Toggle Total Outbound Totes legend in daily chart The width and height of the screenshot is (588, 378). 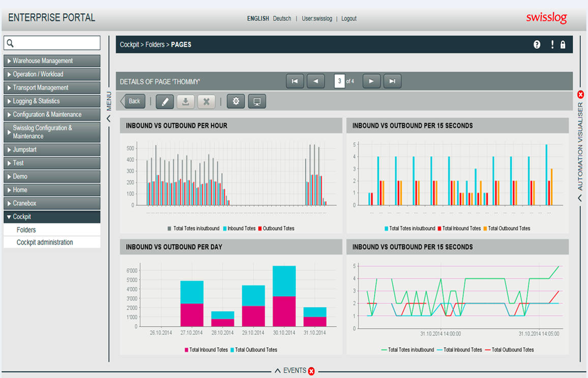[254, 350]
